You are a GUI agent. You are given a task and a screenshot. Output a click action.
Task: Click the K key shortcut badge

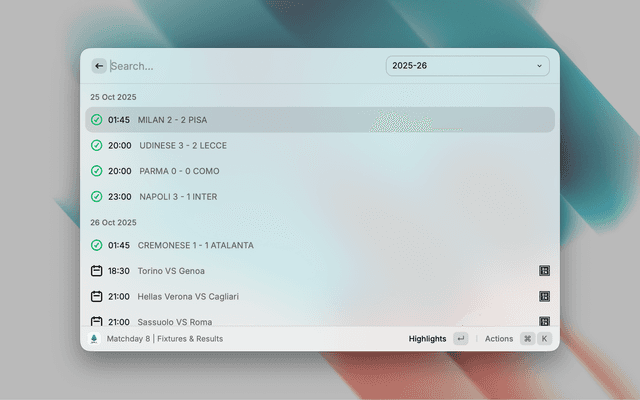pyautogui.click(x=545, y=339)
